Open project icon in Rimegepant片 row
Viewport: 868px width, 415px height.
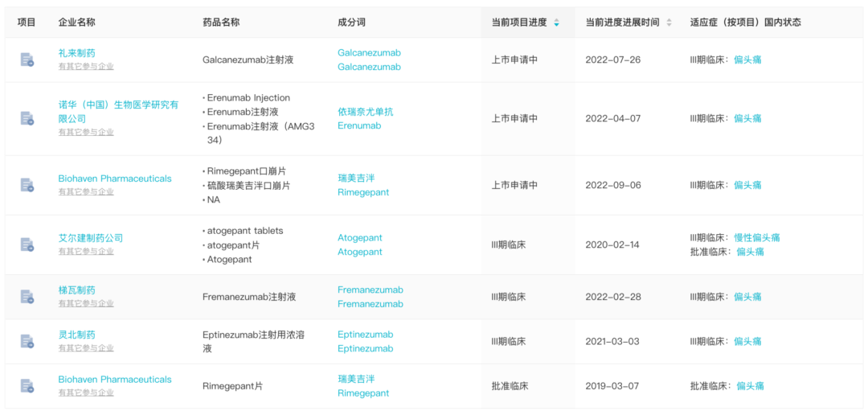click(27, 385)
